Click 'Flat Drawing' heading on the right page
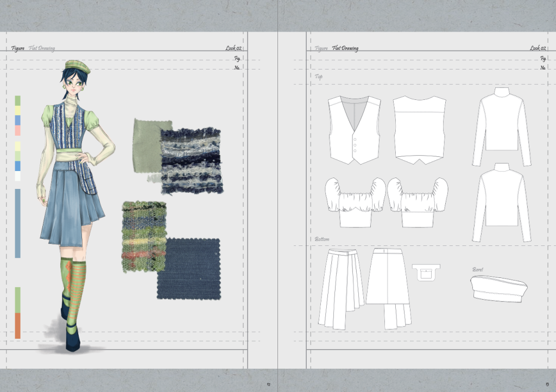The width and height of the screenshot is (556, 392). coord(345,48)
